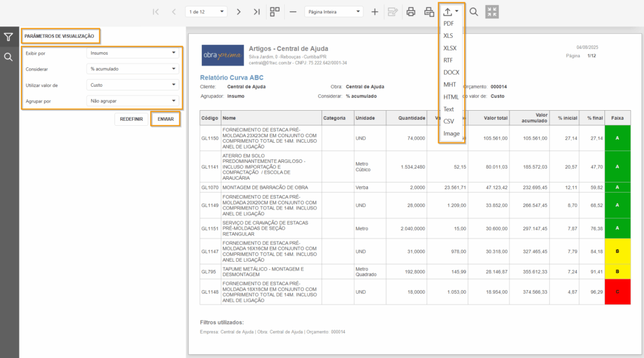
Task: Open the Agrupar por dropdown
Action: click(x=133, y=101)
